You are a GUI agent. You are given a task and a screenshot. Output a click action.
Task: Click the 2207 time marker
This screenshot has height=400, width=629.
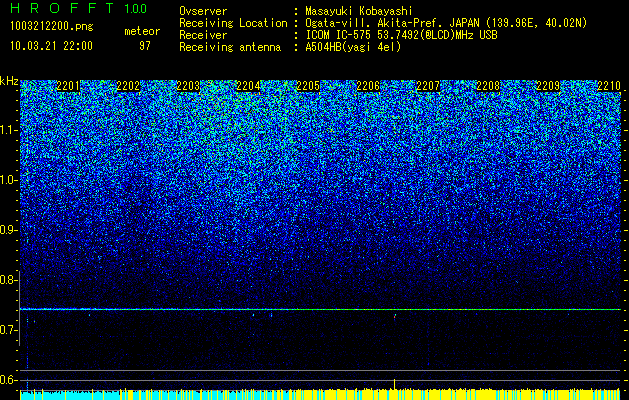[428, 86]
